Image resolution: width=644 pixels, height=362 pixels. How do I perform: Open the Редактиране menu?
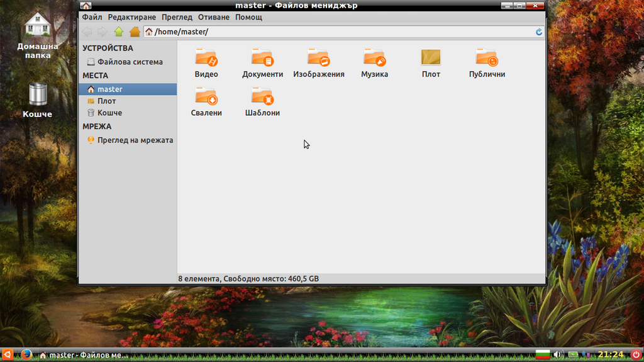(132, 17)
